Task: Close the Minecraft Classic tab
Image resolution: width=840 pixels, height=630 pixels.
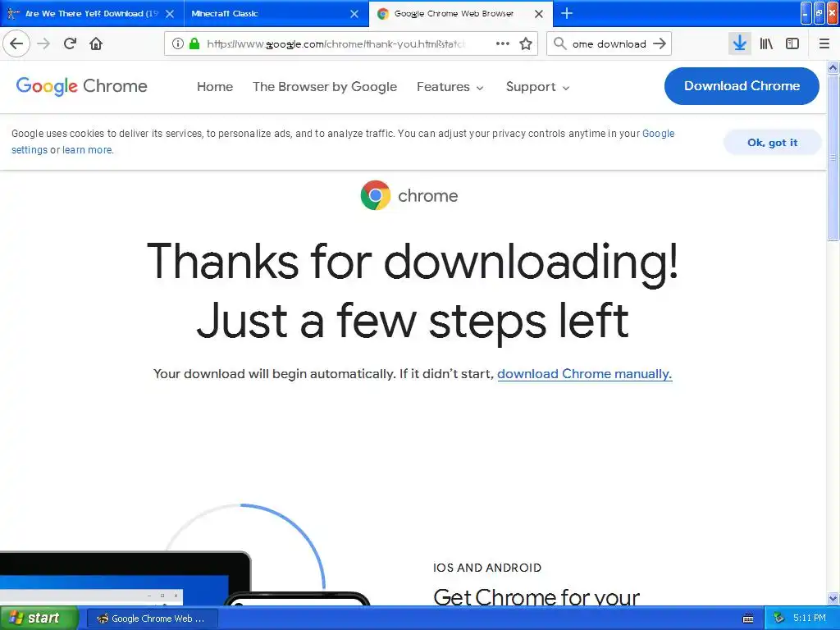Action: tap(354, 14)
